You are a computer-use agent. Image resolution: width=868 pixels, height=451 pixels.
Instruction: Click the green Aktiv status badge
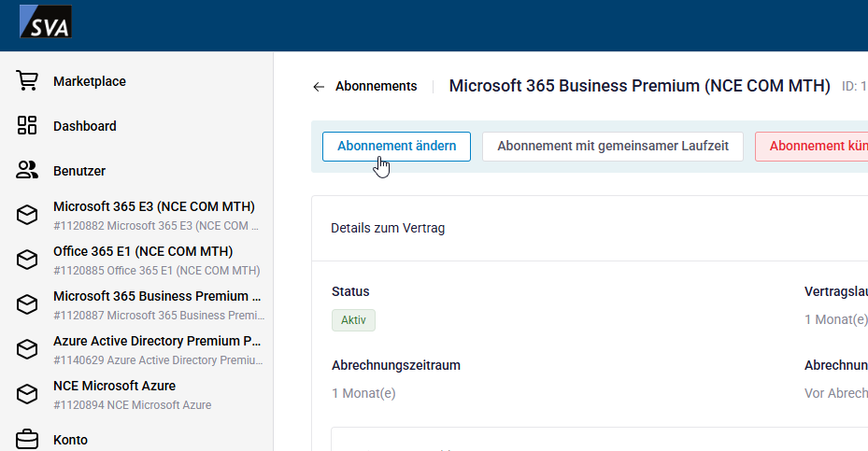click(354, 320)
